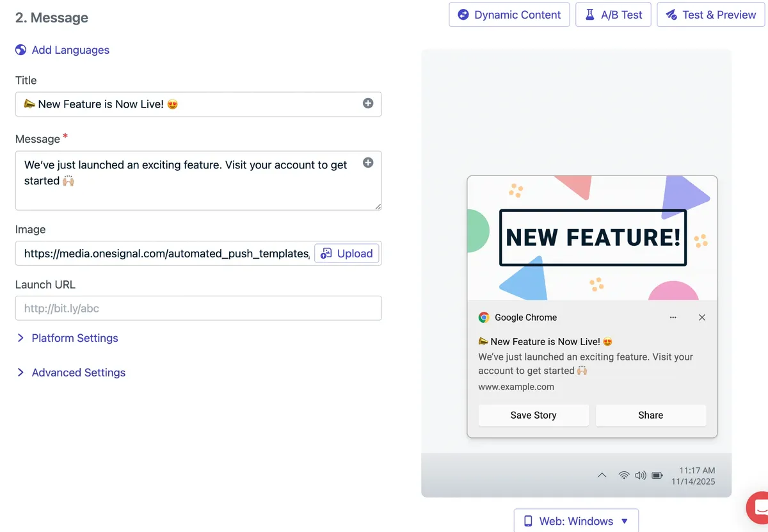Click the Share notification button
Screen dimensions: 768x532
[651, 415]
